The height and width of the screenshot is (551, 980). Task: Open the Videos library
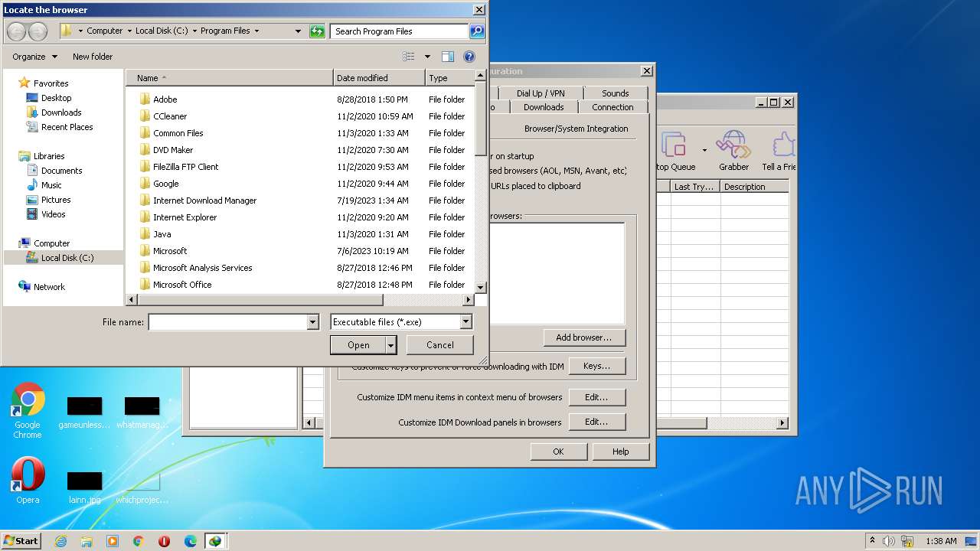[x=53, y=214]
